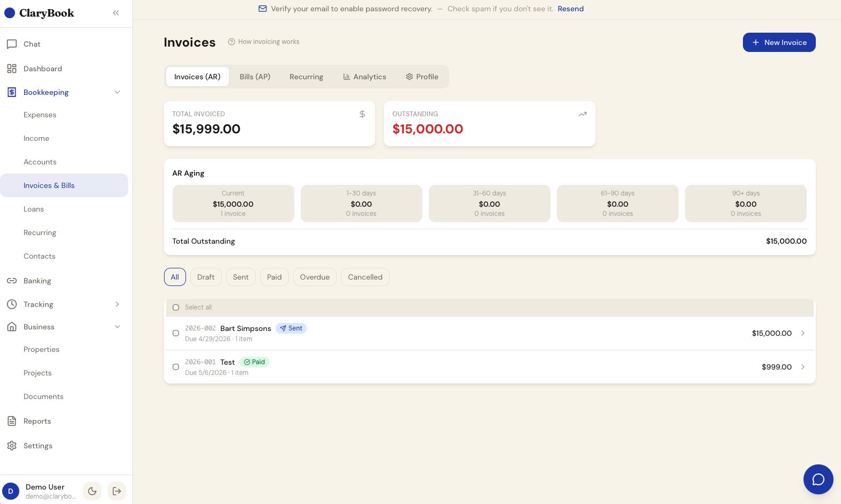Open the Dashboard icon in the sidebar
This screenshot has width=841, height=504.
tap(12, 69)
